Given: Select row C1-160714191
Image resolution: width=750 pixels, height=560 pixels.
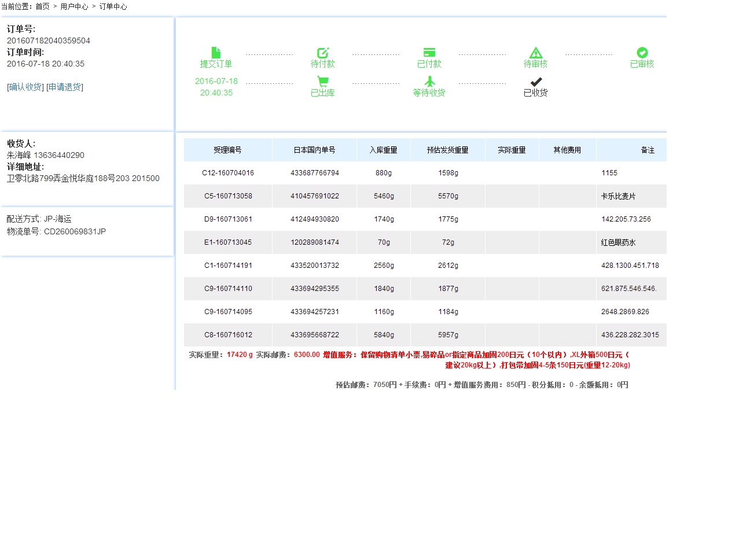Looking at the screenshot, I should pos(425,266).
